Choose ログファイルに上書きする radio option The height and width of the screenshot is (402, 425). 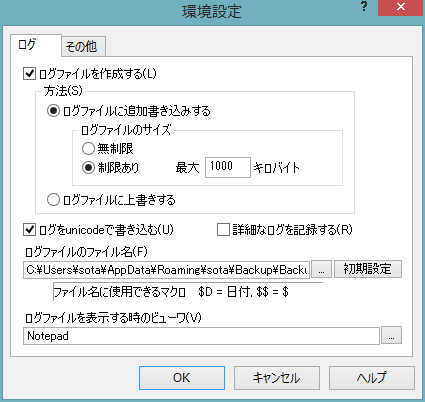pos(53,200)
